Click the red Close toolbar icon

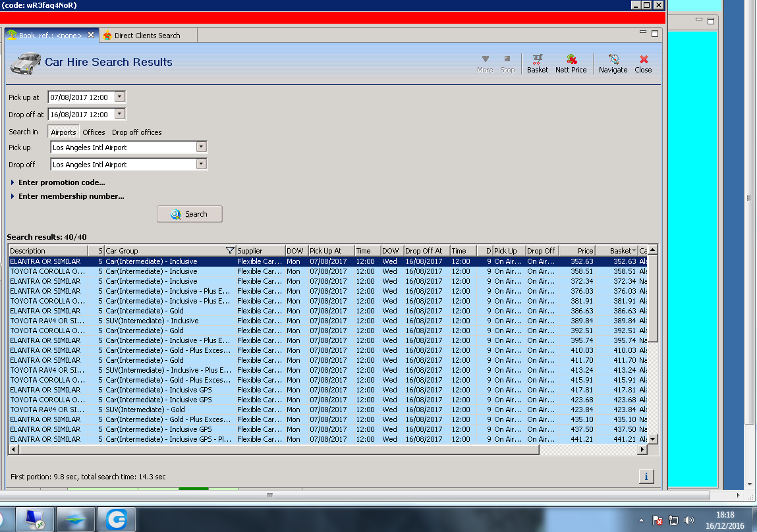(x=643, y=63)
